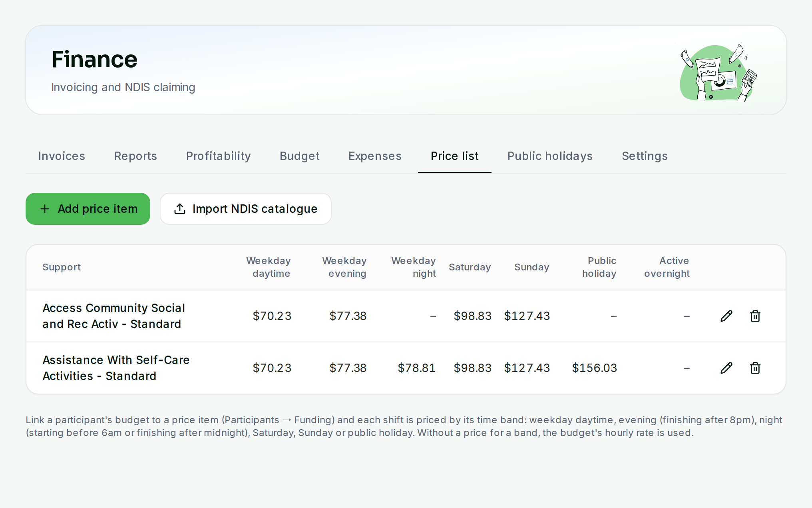Click the Public holiday column header
Viewport: 812px width, 508px height.
point(599,267)
